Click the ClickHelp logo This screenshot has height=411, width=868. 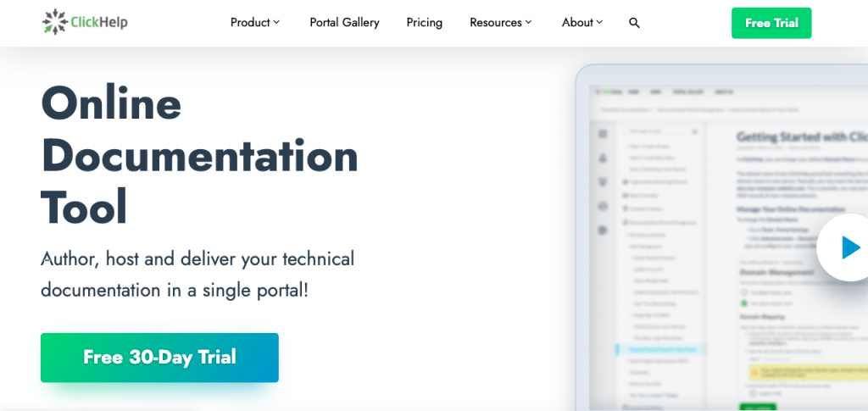[85, 22]
